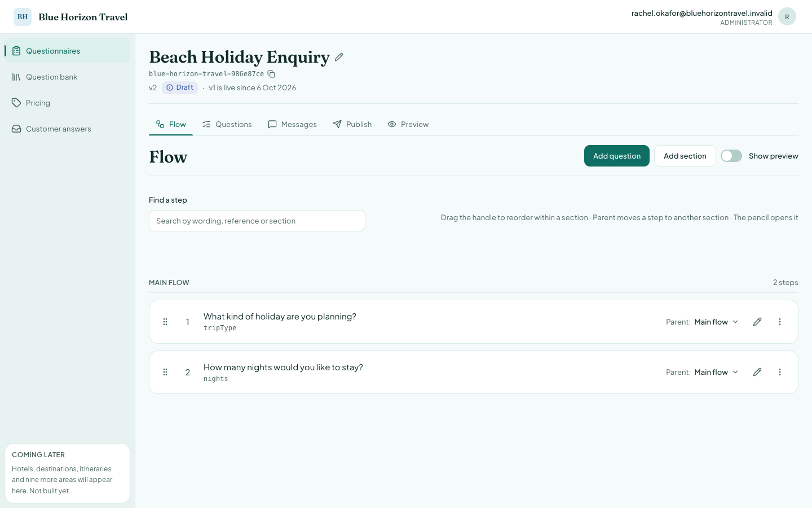Click the 'v1 is live since 6 Oct 2026' text
This screenshot has height=508, width=812.
point(252,87)
